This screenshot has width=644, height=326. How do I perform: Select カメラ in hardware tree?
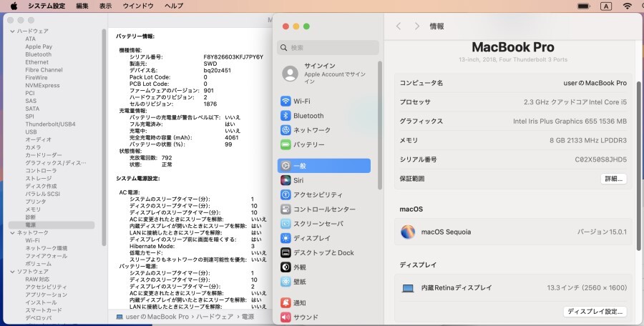pyautogui.click(x=33, y=147)
